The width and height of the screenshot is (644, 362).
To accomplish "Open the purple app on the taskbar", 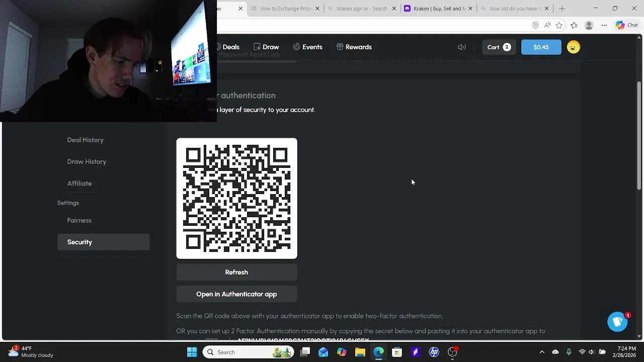I will click(415, 352).
